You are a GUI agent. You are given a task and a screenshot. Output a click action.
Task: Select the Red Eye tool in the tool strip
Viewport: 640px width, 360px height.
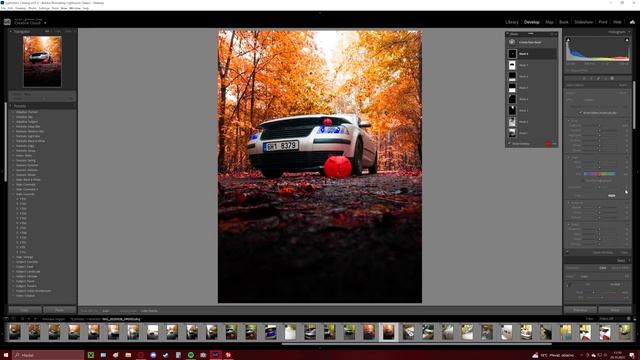605,78
